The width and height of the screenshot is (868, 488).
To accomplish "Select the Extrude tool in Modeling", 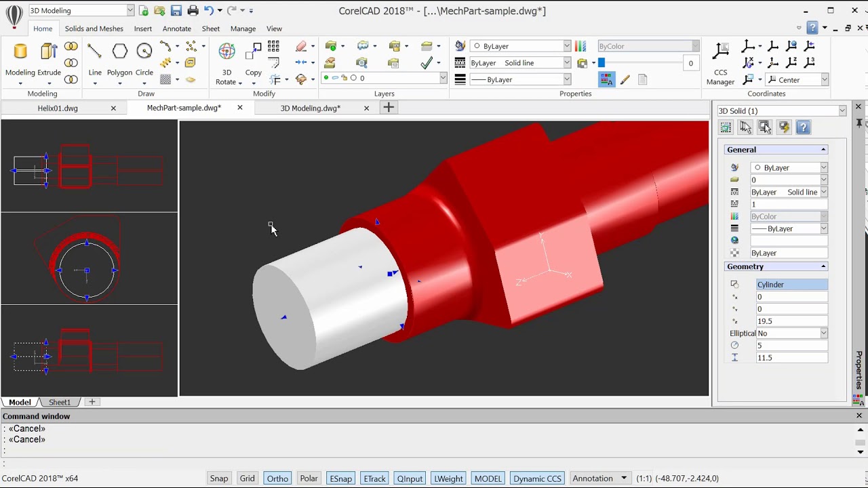I will [49, 60].
